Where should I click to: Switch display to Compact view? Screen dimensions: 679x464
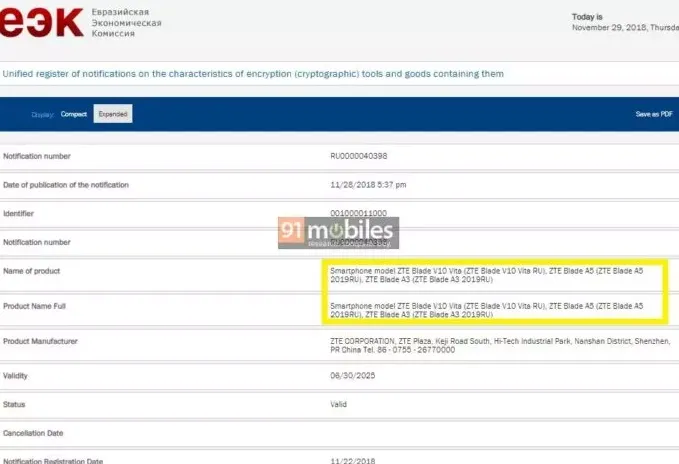click(x=74, y=114)
